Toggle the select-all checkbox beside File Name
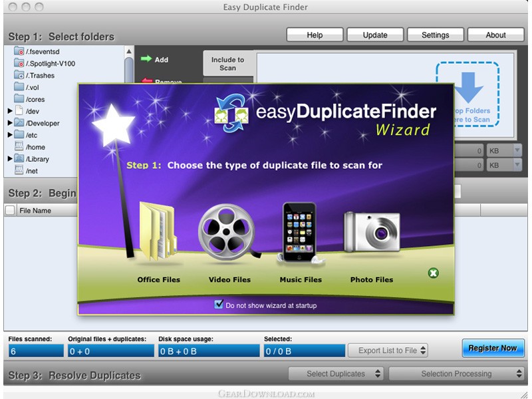 [10, 210]
